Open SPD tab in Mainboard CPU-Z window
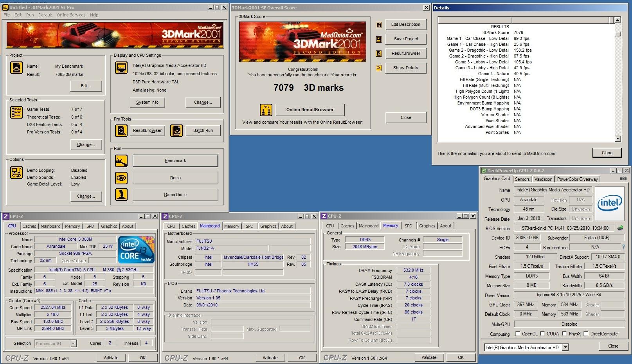632x364 pixels. pyautogui.click(x=250, y=226)
